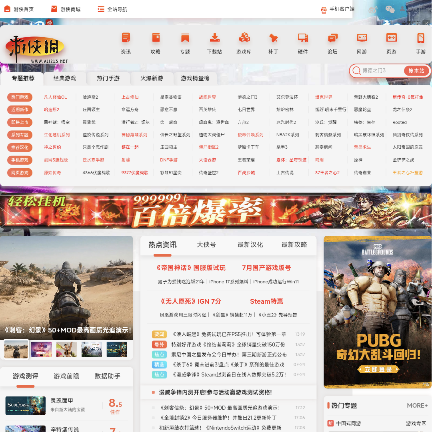Open the 《帝国神话》 trial headline
The width and height of the screenshot is (432, 432).
[x=191, y=268]
